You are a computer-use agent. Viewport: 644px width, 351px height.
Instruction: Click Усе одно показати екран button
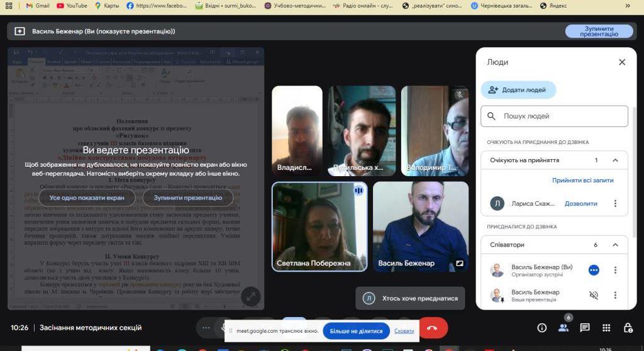87,198
